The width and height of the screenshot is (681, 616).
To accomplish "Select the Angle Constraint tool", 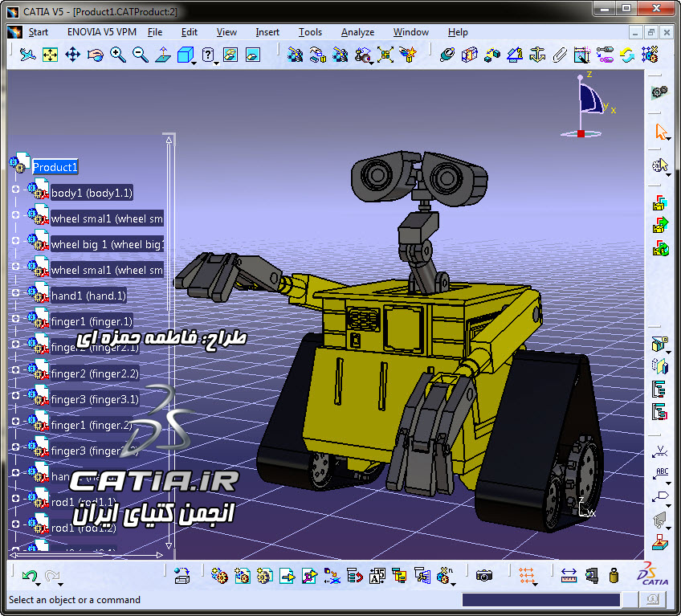I will pyautogui.click(x=515, y=55).
